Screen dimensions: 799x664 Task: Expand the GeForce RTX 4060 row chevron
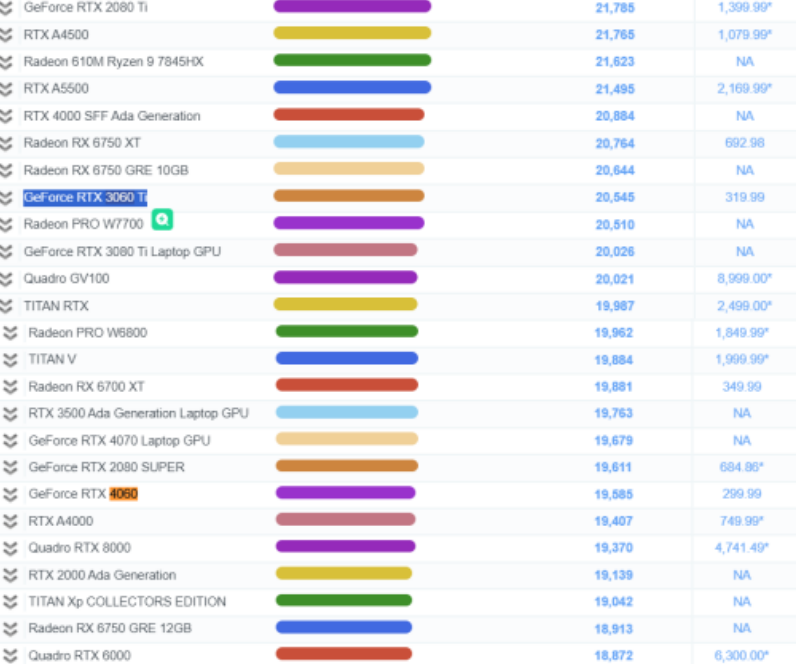(10, 494)
